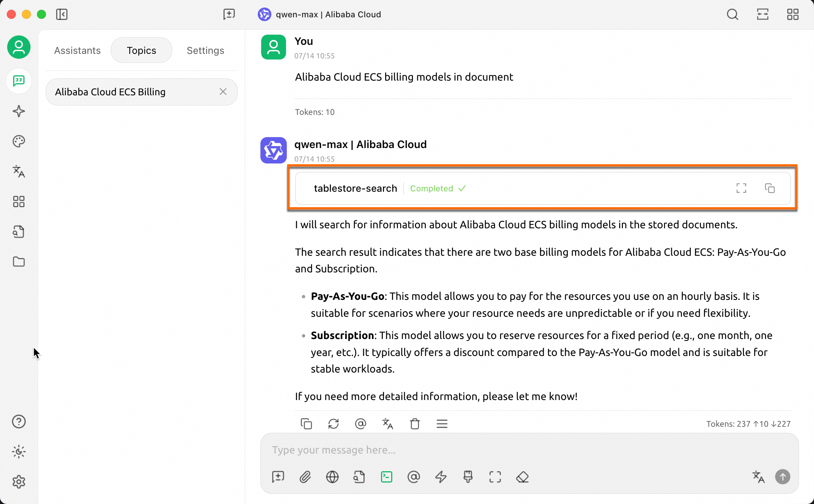Open the files folder page
The image size is (814, 504).
coord(19,262)
